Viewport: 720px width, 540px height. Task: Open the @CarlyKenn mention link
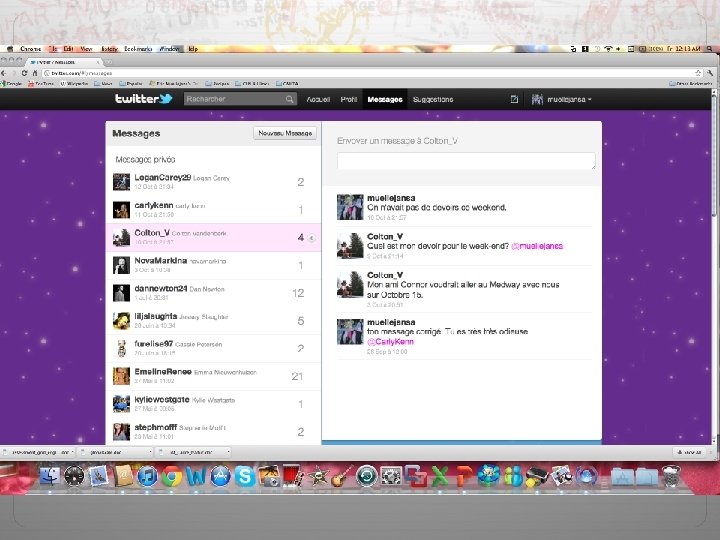390,342
